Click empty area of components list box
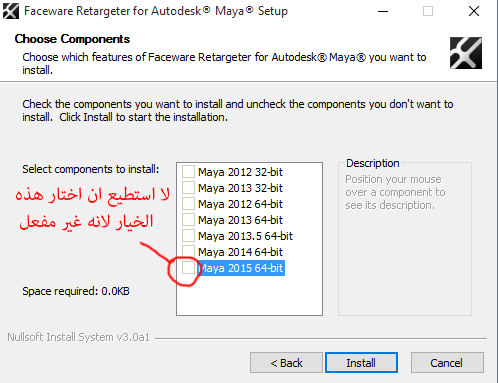Screen dimensions: 498x383 point(249,295)
